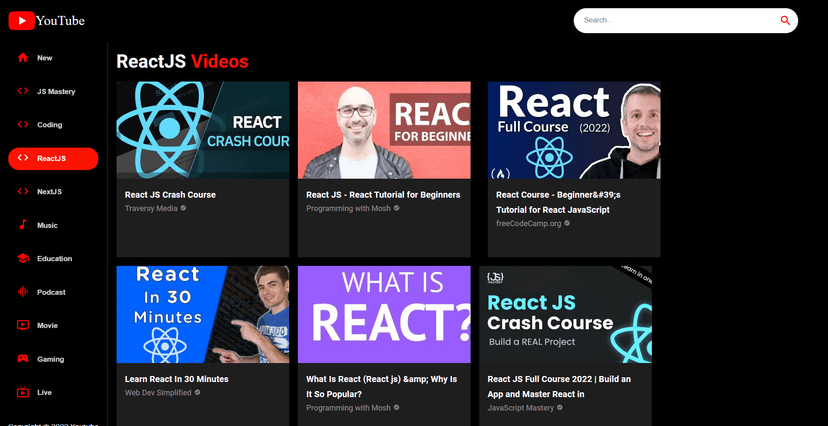The height and width of the screenshot is (426, 828).
Task: Click 'What Is React (React js)' title
Action: click(x=382, y=386)
